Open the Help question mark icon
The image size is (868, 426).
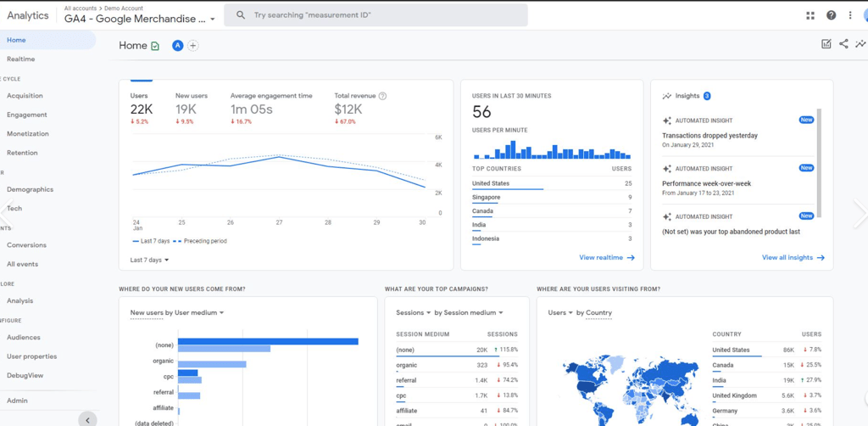point(831,15)
